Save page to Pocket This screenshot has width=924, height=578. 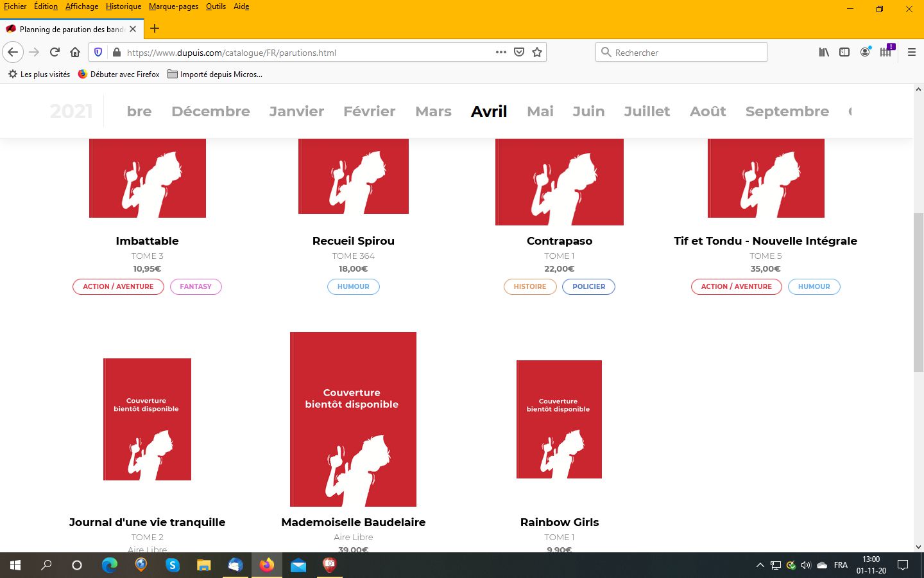point(519,52)
